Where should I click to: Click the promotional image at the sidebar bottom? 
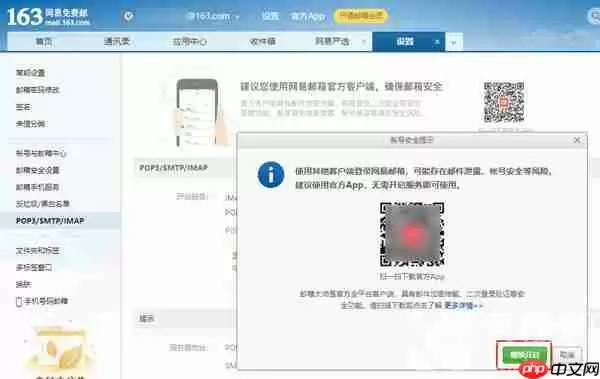(x=60, y=350)
